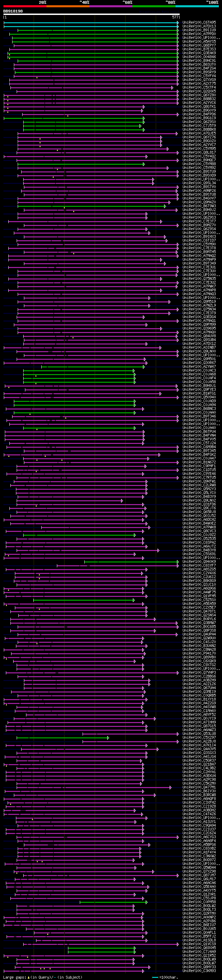Click the cyan alignment bar for UniRef100_C6TA95
The width and height of the screenshot is (222, 980).
[x=91, y=23]
